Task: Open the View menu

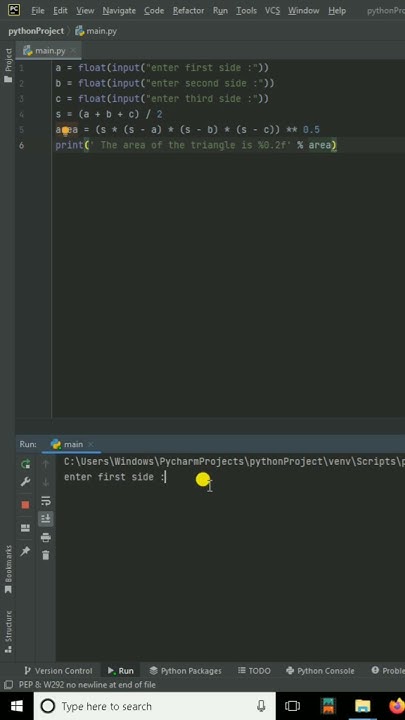Action: pyautogui.click(x=85, y=11)
